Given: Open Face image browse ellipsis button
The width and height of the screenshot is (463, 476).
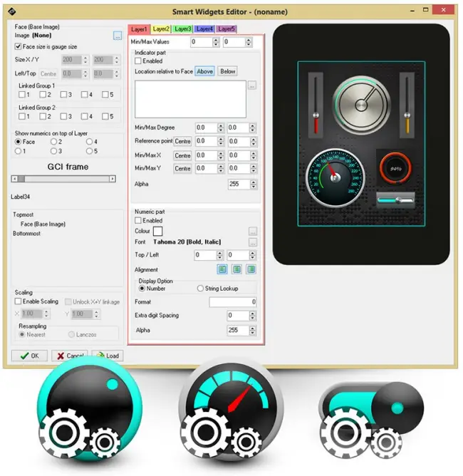Looking at the screenshot, I should pos(118,36).
